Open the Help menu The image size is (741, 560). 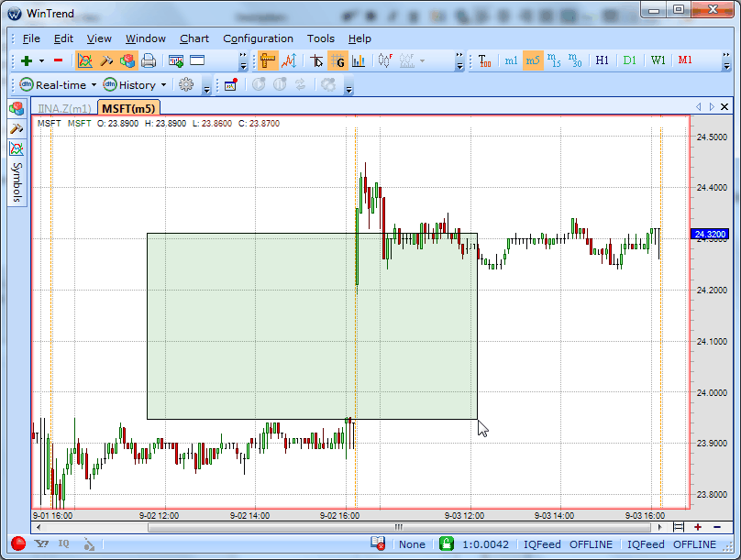(359, 38)
